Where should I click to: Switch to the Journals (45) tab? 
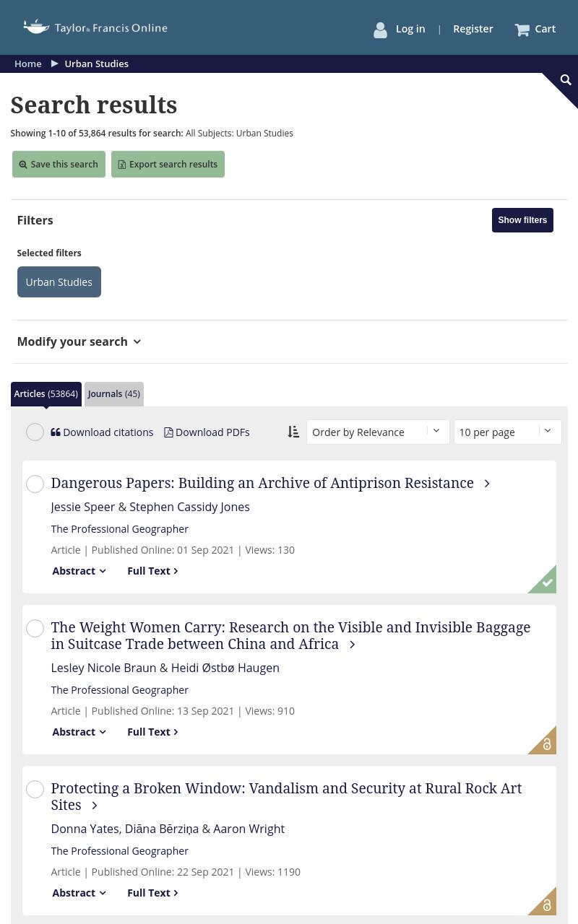click(x=113, y=394)
